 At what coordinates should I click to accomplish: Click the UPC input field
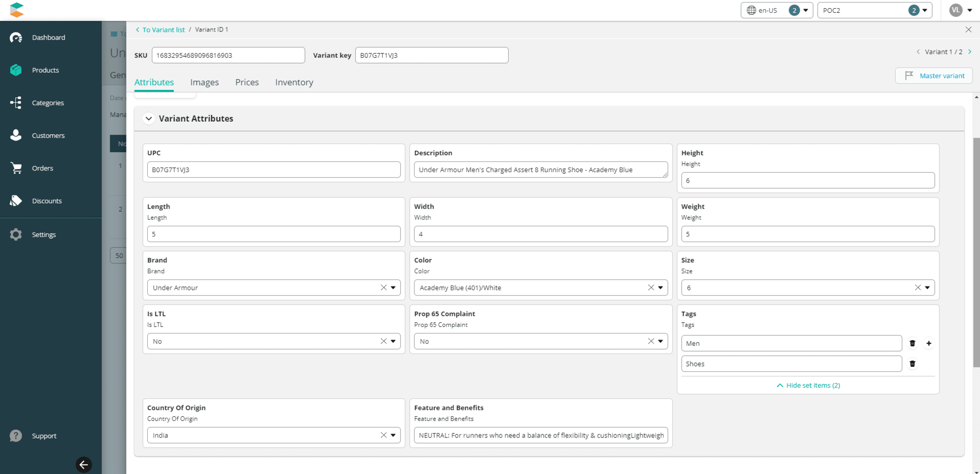[274, 170]
